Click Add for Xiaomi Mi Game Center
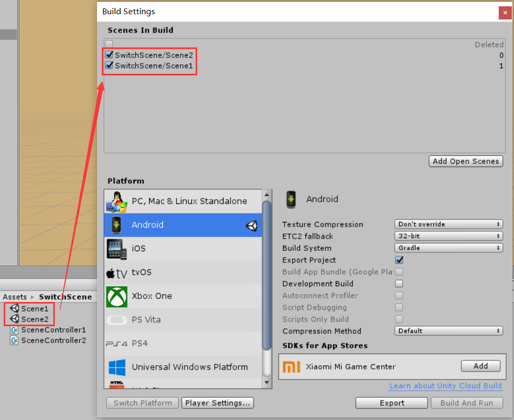The height and width of the screenshot is (420, 514). (x=481, y=366)
